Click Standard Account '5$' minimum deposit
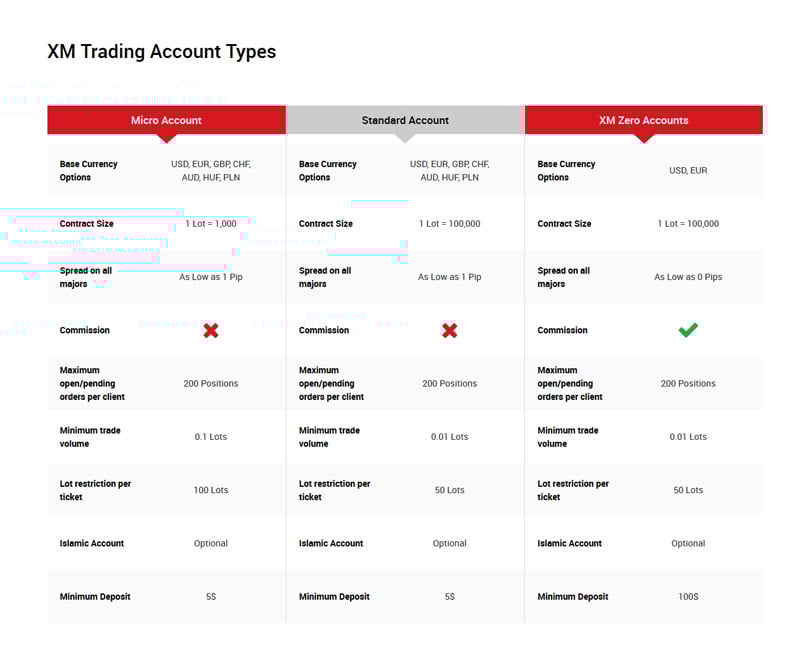 coord(449,596)
